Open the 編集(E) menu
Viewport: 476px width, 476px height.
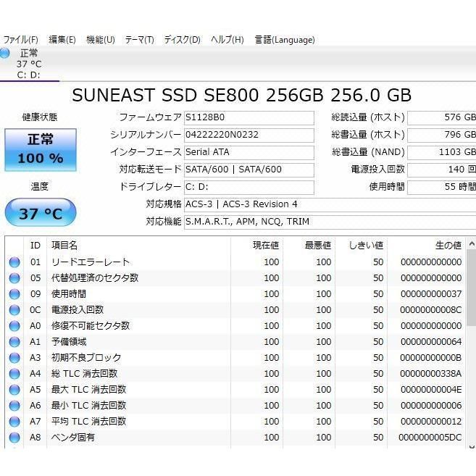(62, 40)
